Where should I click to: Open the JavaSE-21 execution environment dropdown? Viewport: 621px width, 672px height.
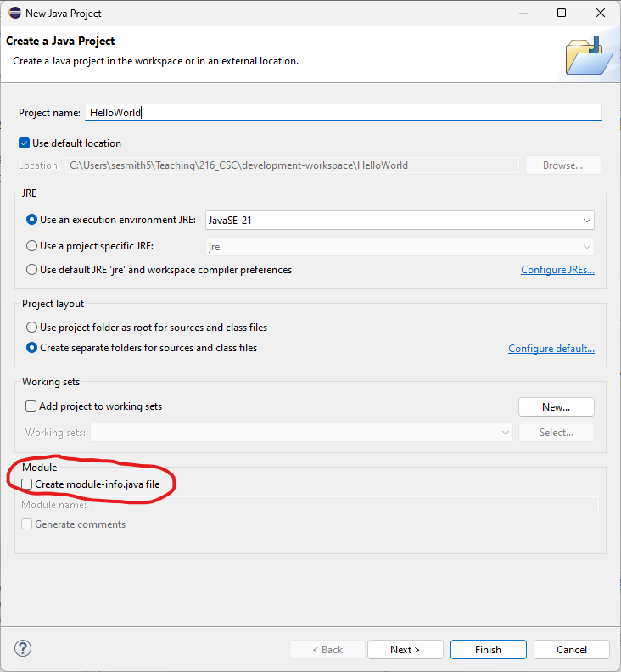[400, 221]
